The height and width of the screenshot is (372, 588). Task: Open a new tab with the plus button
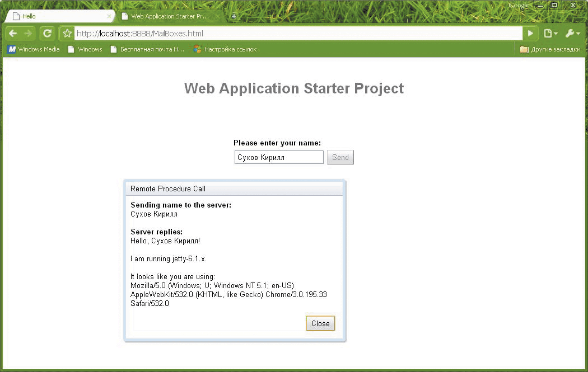(234, 16)
